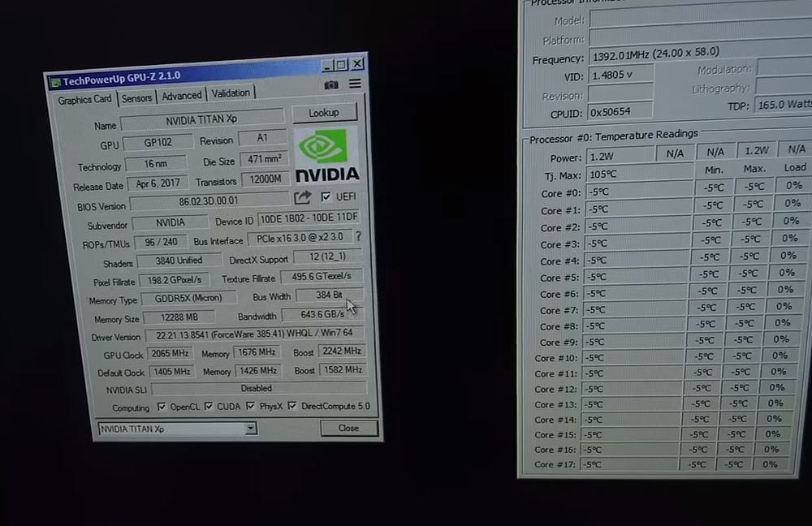Click the Tj. Max value 105°C
The image size is (812, 526).
(x=640, y=173)
